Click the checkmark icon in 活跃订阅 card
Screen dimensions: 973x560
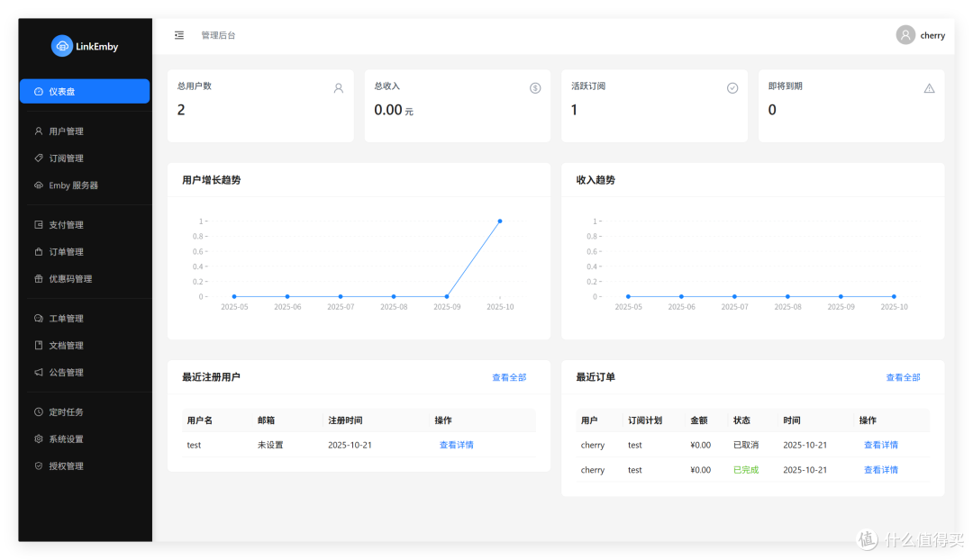(732, 88)
